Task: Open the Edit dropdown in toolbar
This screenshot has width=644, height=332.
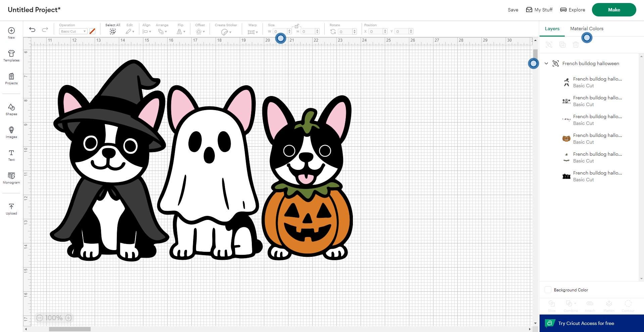Action: click(x=130, y=32)
